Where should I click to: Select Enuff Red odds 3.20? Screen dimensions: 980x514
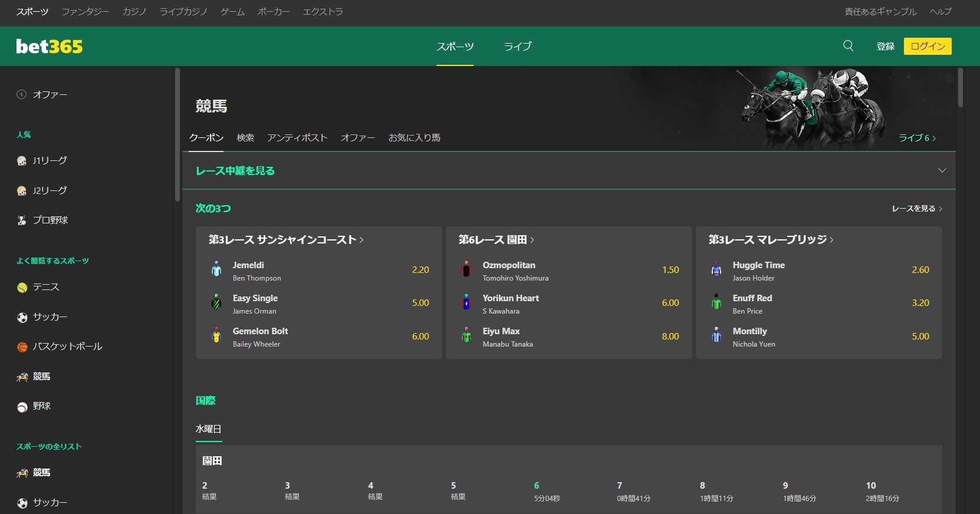(x=920, y=302)
